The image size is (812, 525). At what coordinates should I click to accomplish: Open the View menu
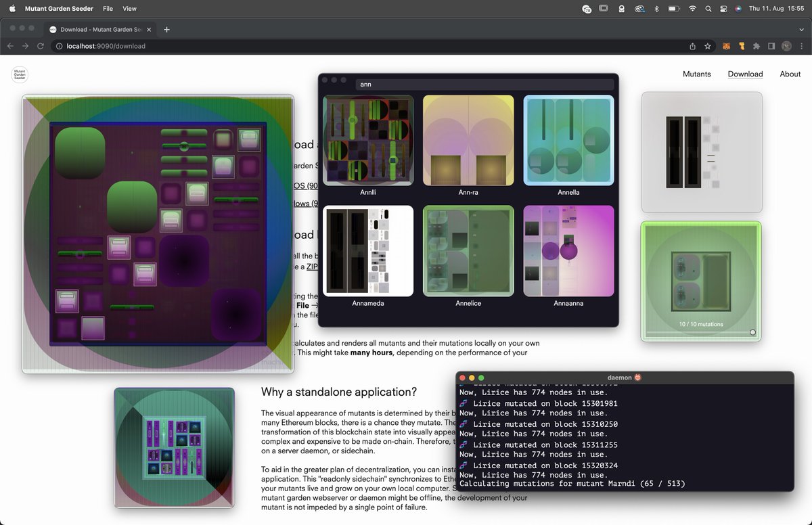coord(129,9)
